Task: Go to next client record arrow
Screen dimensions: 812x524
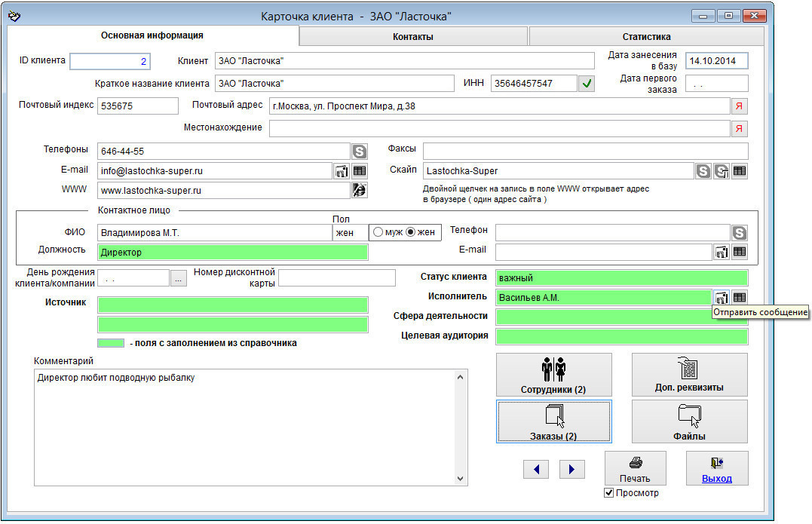Action: (x=572, y=469)
